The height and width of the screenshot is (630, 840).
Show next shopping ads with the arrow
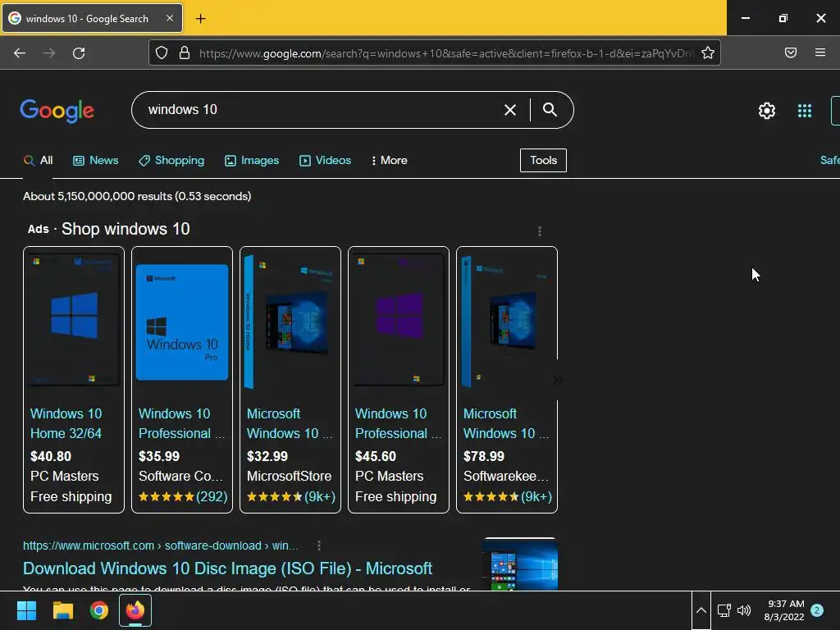pos(558,380)
